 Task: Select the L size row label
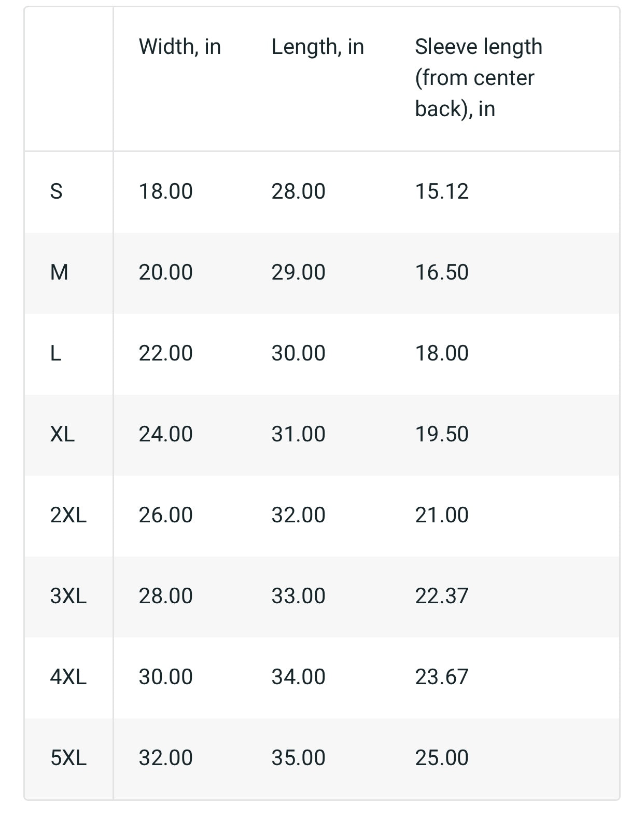55,353
